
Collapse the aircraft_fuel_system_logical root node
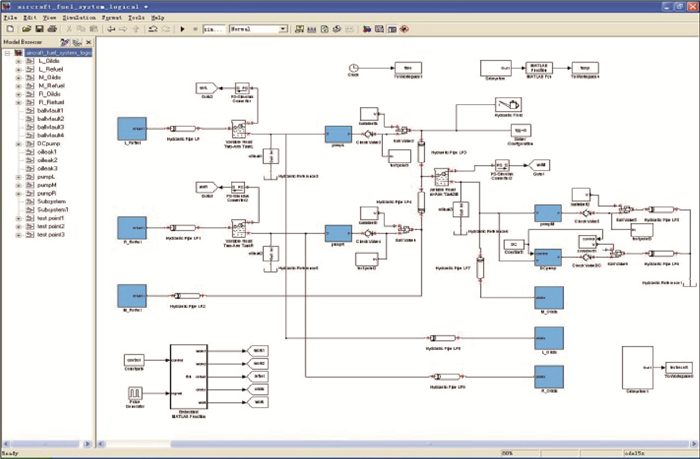pyautogui.click(x=5, y=52)
